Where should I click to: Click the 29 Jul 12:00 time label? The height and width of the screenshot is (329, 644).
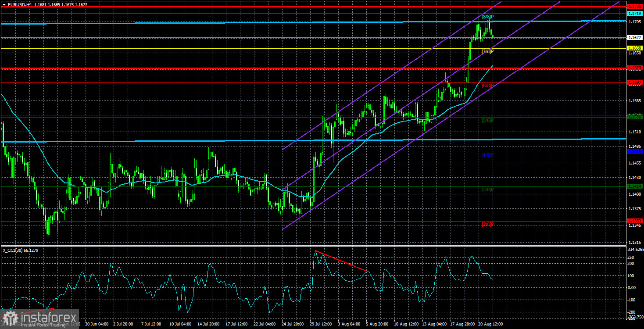tap(321, 324)
